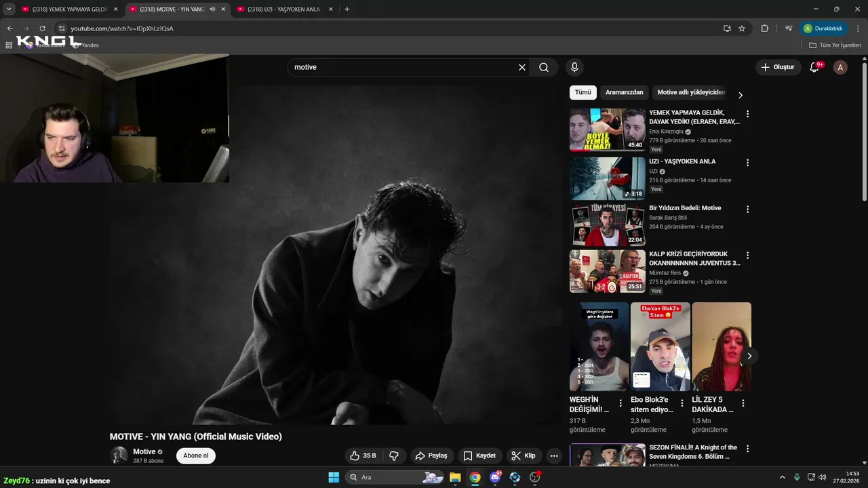Click the Klip button
This screenshot has width=868, height=488.
tap(524, 455)
